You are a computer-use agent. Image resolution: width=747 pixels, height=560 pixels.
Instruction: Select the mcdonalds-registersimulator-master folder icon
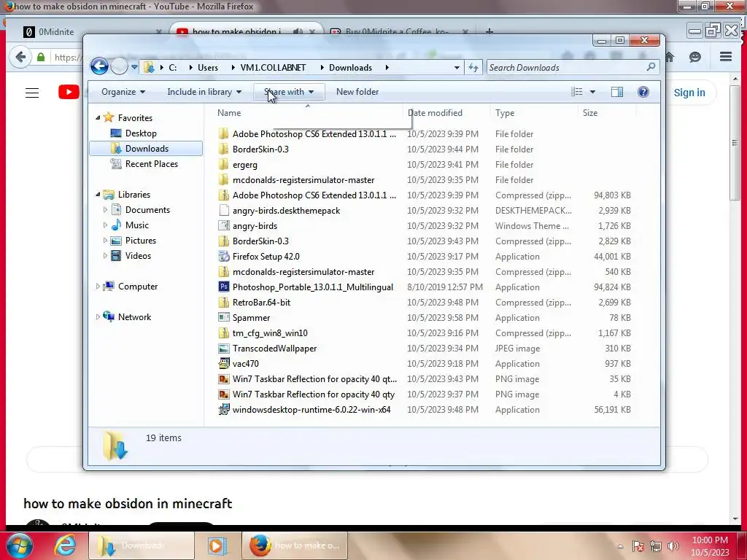(x=223, y=179)
